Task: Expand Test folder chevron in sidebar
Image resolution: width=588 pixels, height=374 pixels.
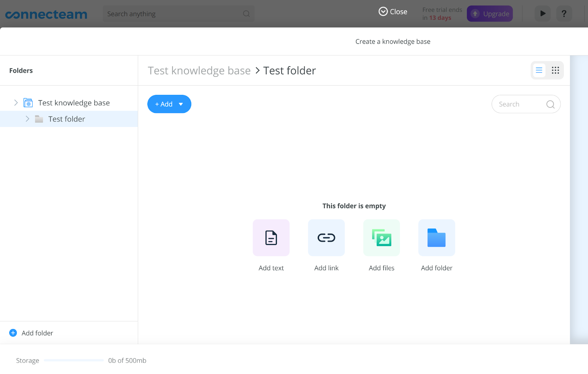Action: 27,119
